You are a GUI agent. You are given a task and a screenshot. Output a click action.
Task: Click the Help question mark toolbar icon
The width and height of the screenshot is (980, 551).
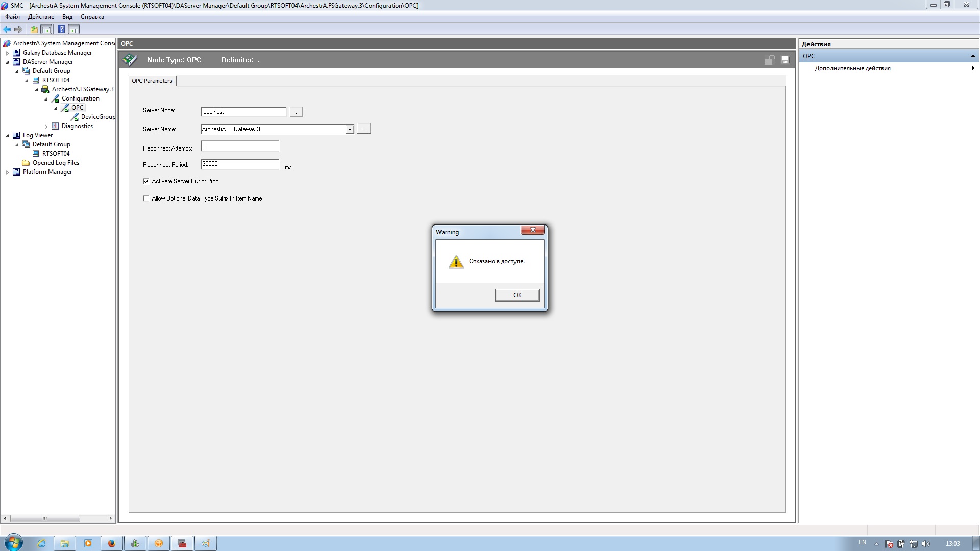tap(61, 29)
